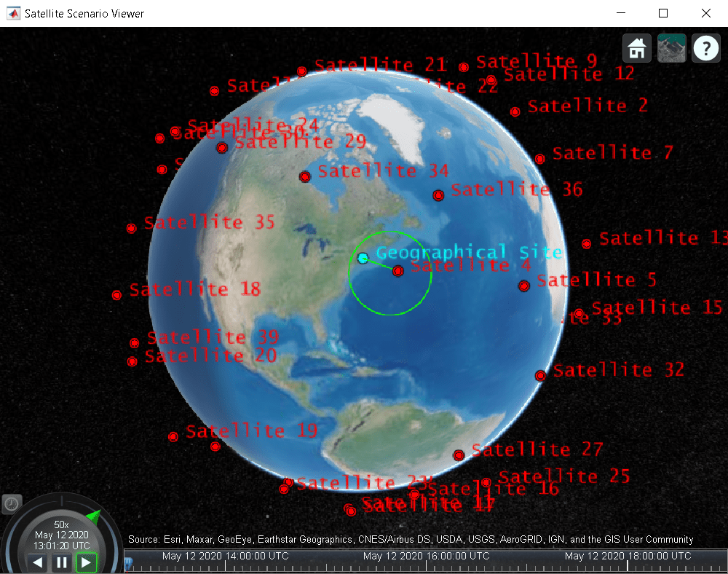728x574 pixels.
Task: Click Satellite 39 marker
Action: [x=135, y=343]
